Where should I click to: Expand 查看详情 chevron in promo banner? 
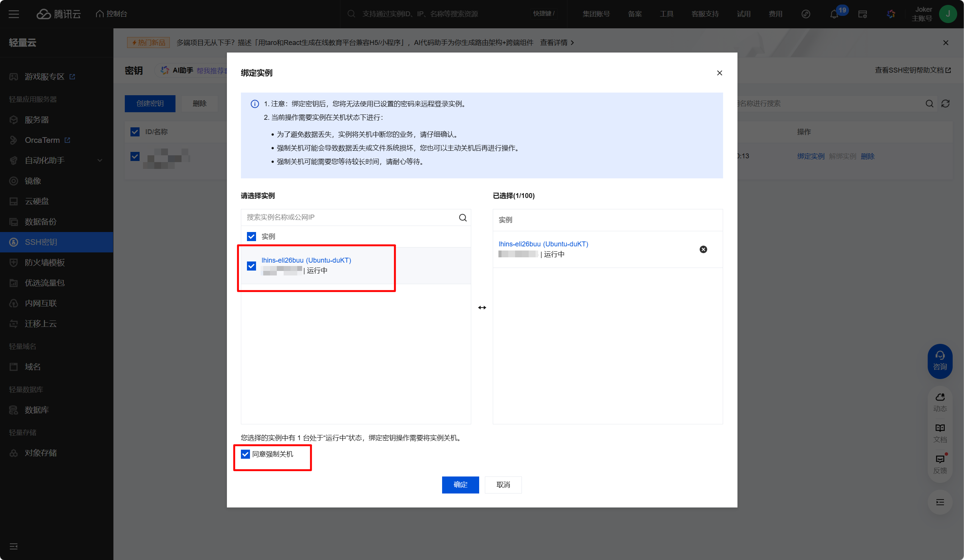point(572,43)
